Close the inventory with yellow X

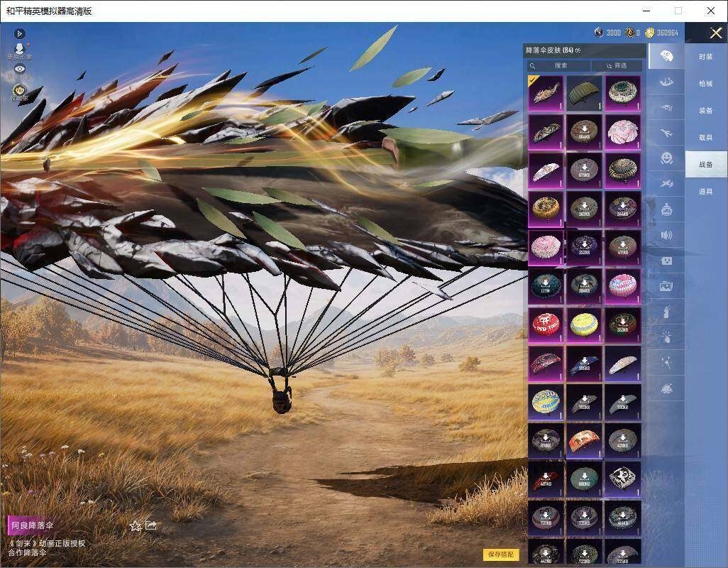(715, 33)
